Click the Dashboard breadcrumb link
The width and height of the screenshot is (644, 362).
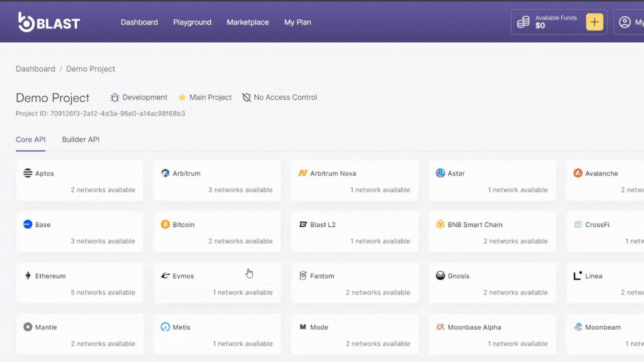pos(35,69)
